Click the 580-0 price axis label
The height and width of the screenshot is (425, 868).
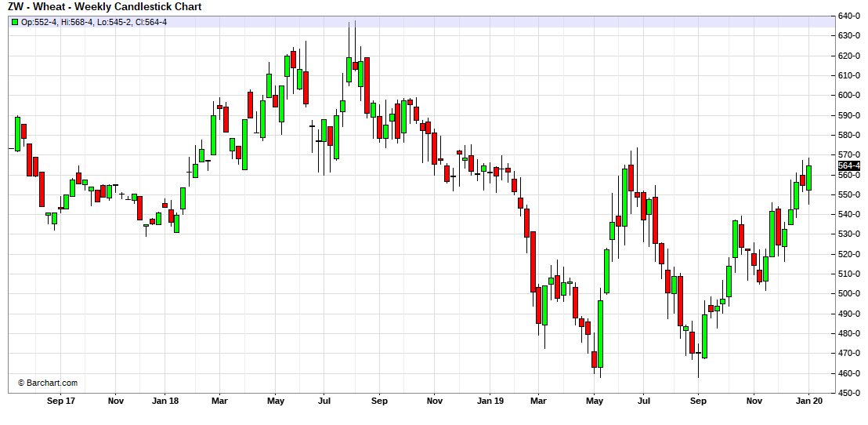tap(850, 135)
